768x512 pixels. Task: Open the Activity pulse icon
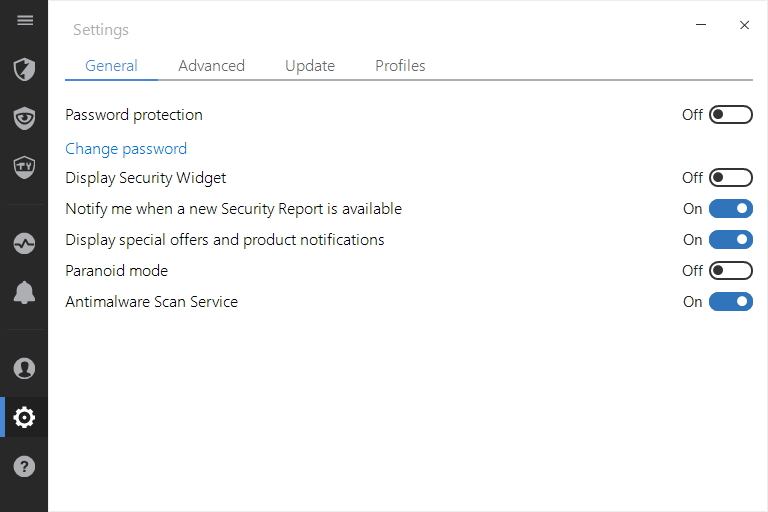[24, 243]
